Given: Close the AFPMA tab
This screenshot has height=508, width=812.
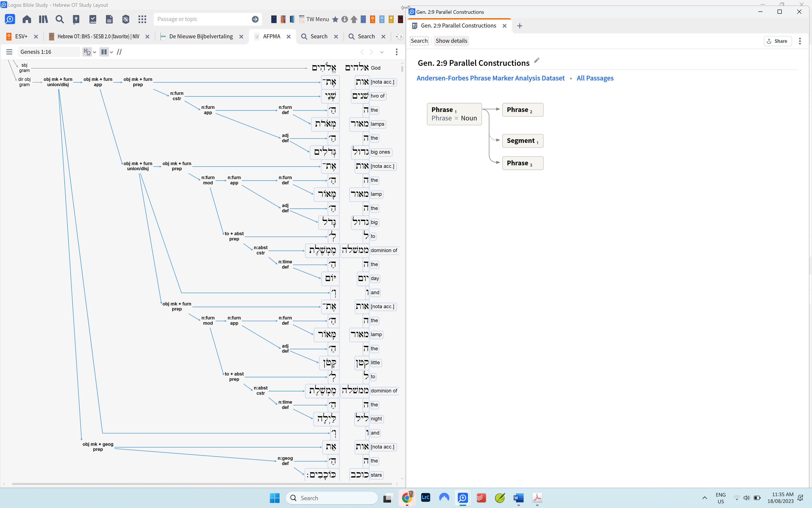Looking at the screenshot, I should 289,36.
